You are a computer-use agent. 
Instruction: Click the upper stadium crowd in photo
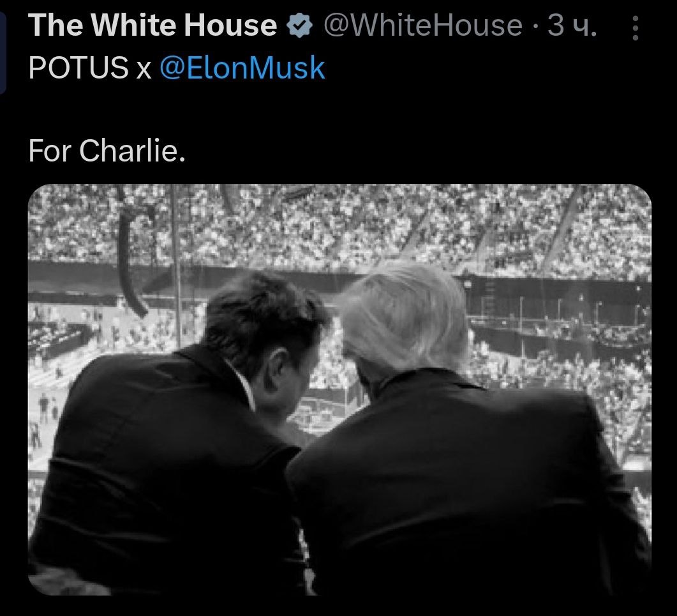tap(340, 225)
